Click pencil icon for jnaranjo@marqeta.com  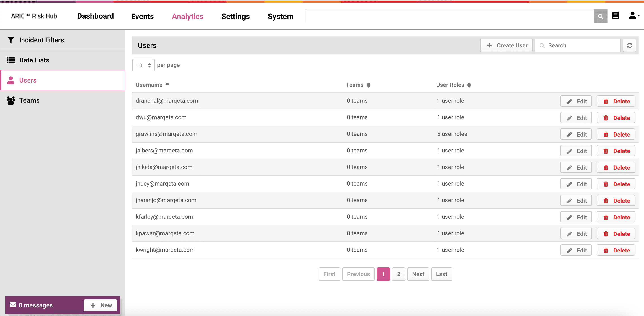[569, 201]
